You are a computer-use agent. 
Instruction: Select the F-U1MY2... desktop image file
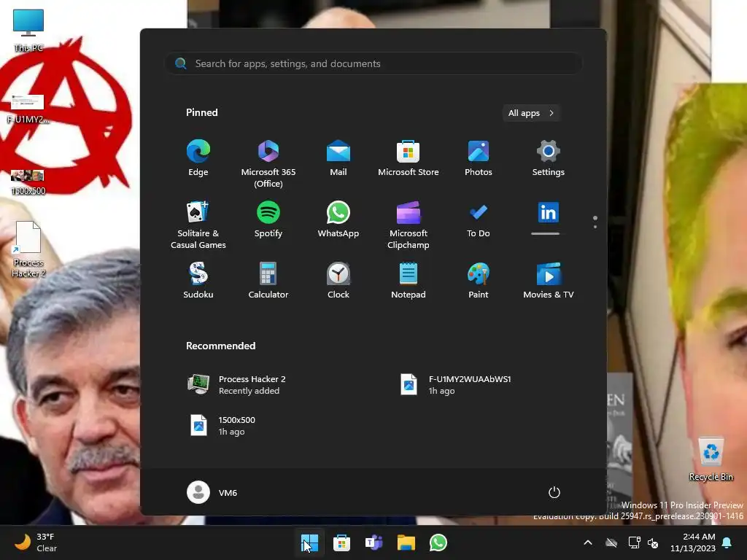[28, 109]
